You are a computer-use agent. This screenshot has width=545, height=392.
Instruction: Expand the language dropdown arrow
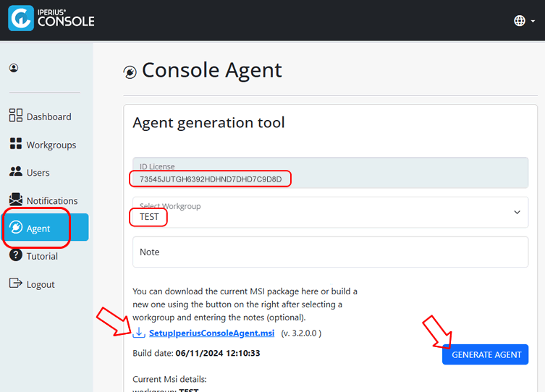point(533,21)
